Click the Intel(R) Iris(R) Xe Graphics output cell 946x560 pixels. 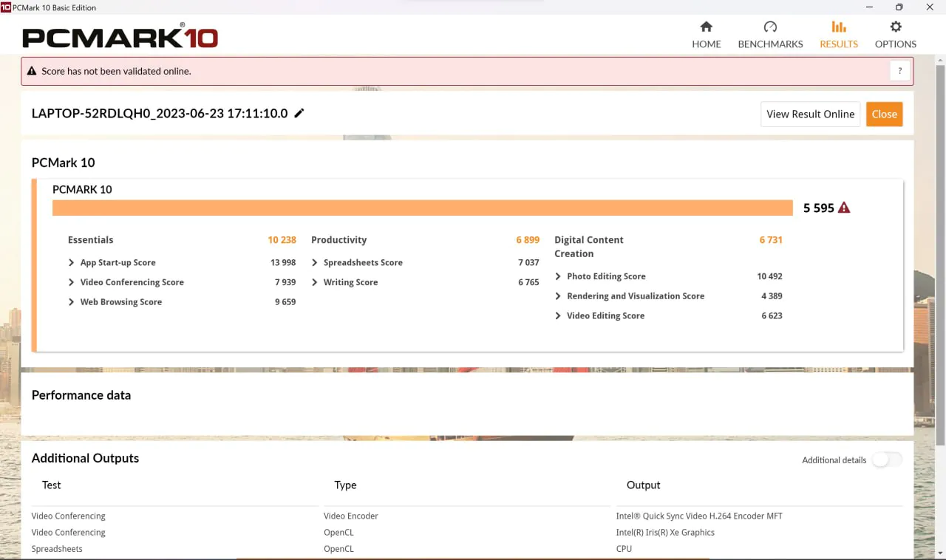click(x=665, y=533)
